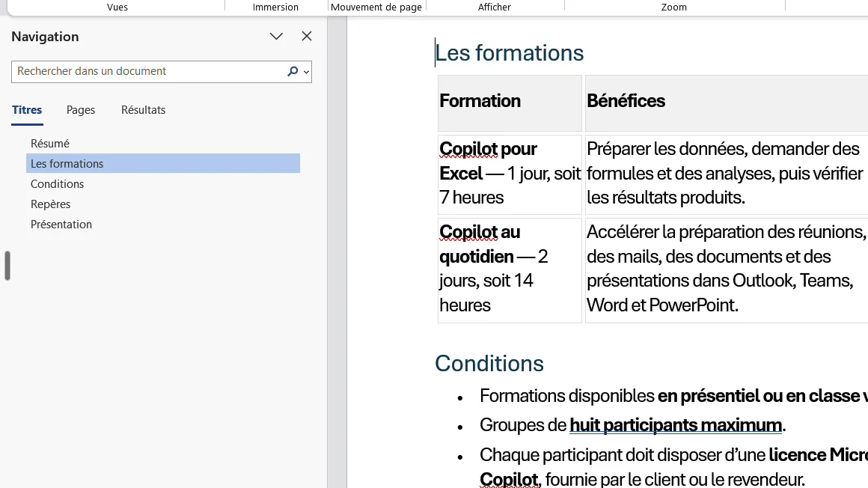Viewport: 868px width, 488px height.
Task: Click the Afficher ribbon group label
Action: [495, 7]
